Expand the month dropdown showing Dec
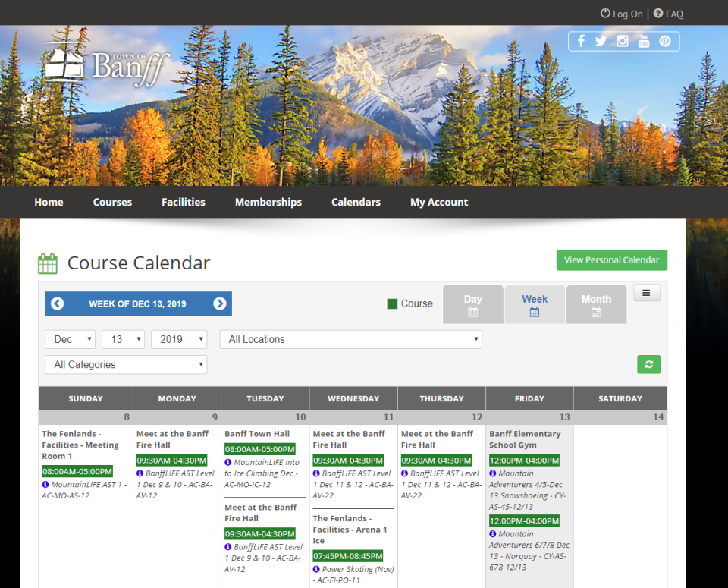 click(x=70, y=339)
